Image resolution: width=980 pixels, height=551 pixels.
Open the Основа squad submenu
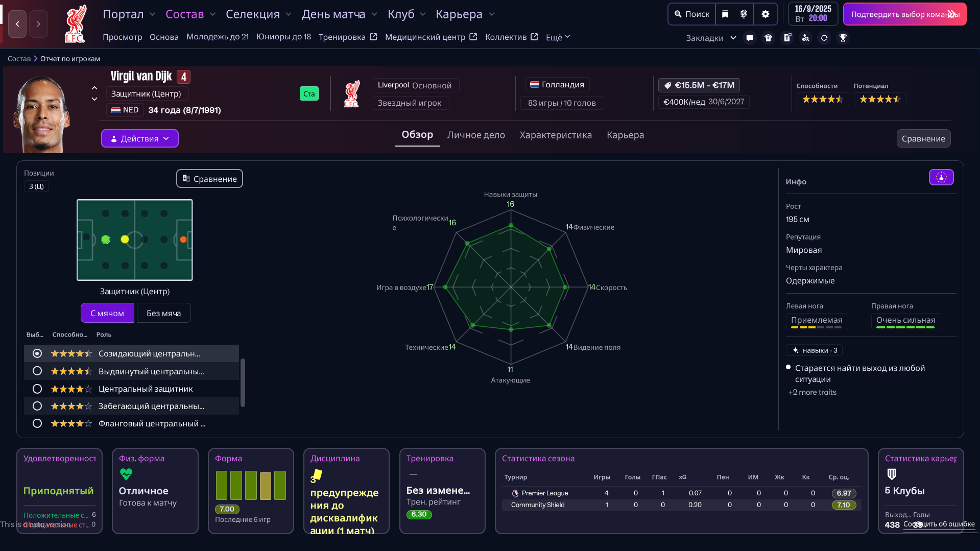pos(164,37)
